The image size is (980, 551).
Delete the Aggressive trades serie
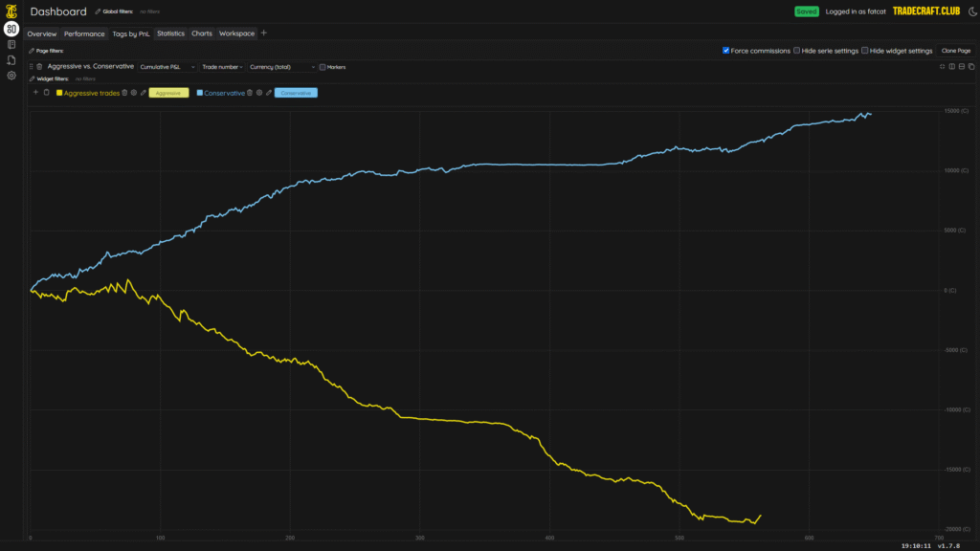click(x=124, y=93)
